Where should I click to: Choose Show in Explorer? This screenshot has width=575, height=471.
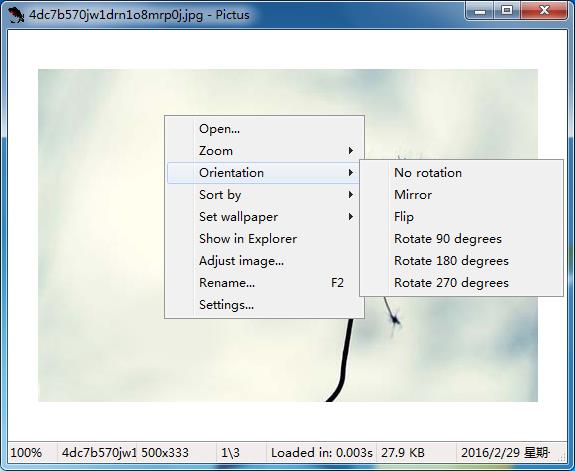click(x=264, y=239)
